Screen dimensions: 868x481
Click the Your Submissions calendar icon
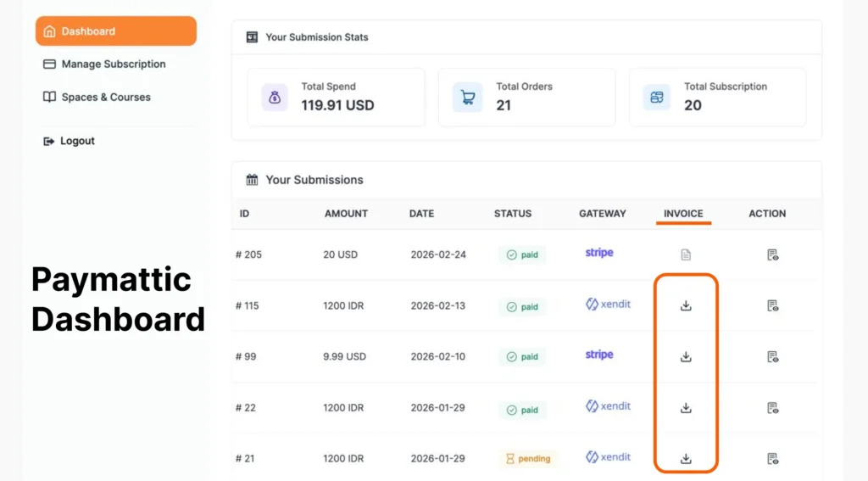coord(252,180)
